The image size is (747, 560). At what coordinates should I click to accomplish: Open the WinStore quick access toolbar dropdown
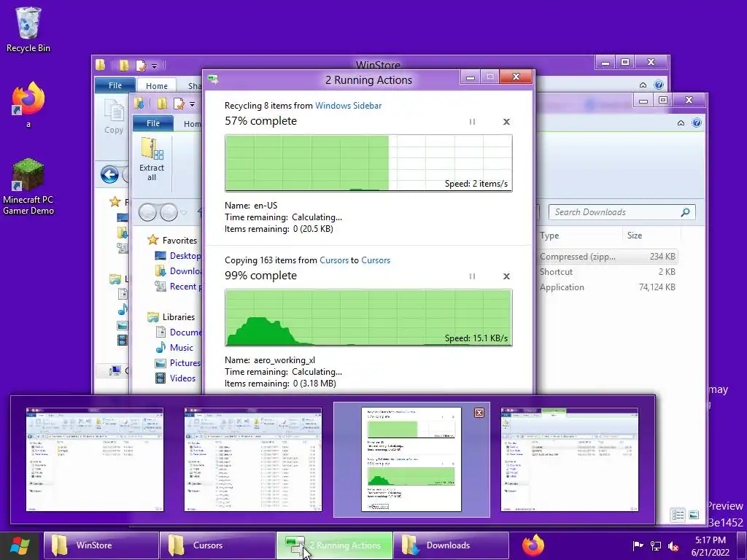pyautogui.click(x=155, y=66)
